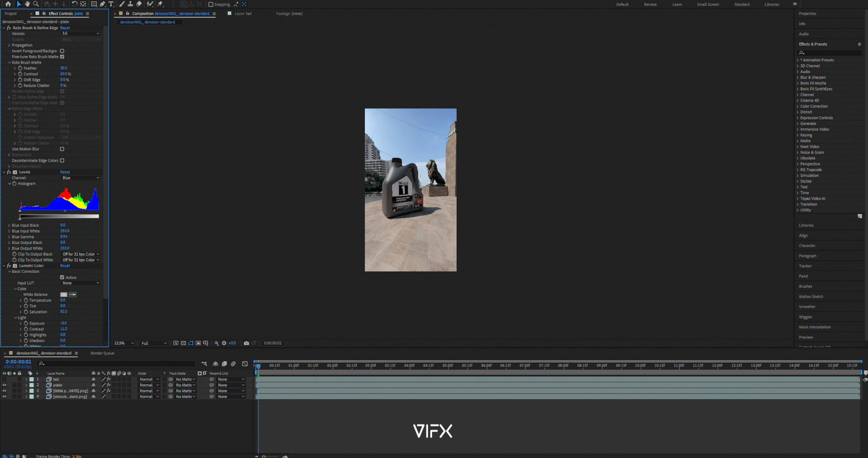Enable motion blur for timeline
Screen dimensions: 868x458
click(x=233, y=364)
